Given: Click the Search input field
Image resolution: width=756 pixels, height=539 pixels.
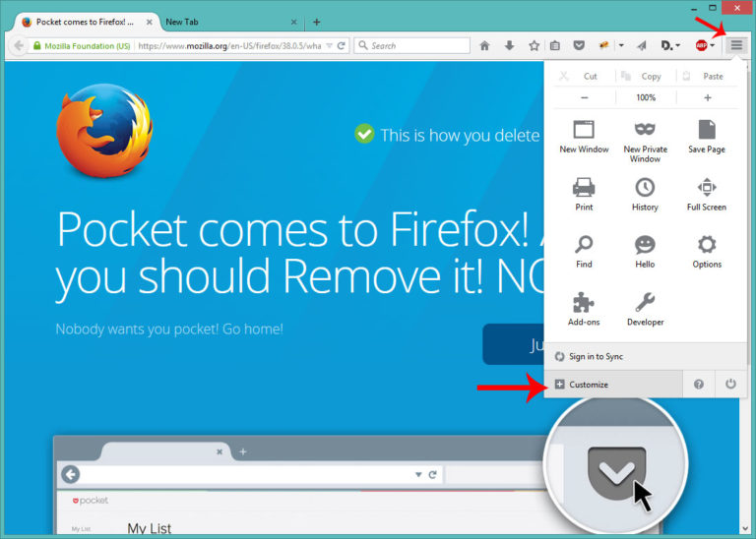Looking at the screenshot, I should (x=412, y=46).
